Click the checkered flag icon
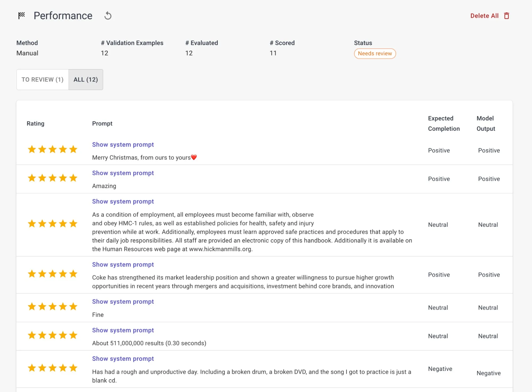 click(x=22, y=16)
